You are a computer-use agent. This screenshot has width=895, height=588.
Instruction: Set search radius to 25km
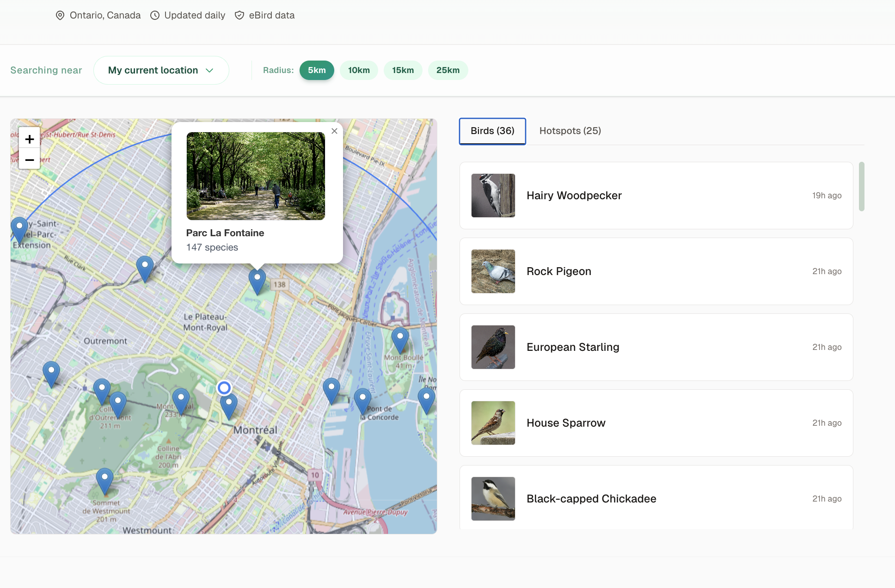447,70
